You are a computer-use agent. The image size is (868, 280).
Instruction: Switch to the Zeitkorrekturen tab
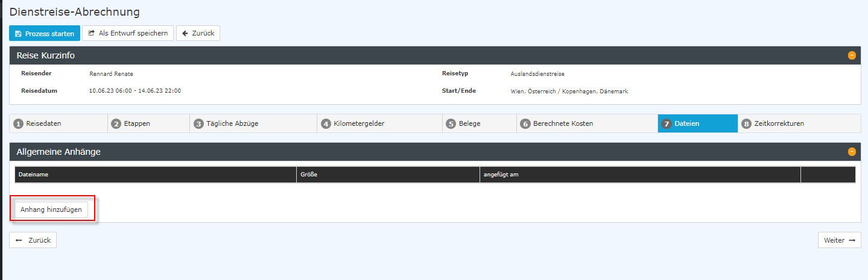point(799,123)
